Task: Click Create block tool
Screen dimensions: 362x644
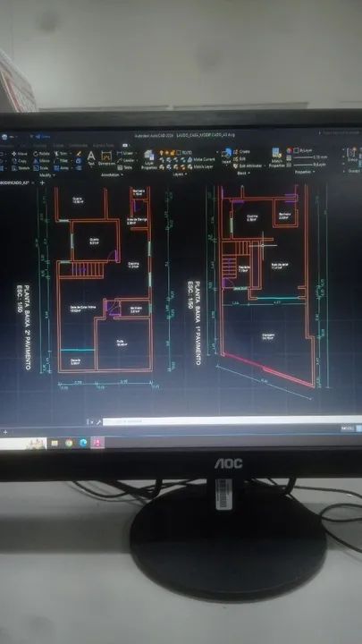Action: click(x=241, y=152)
